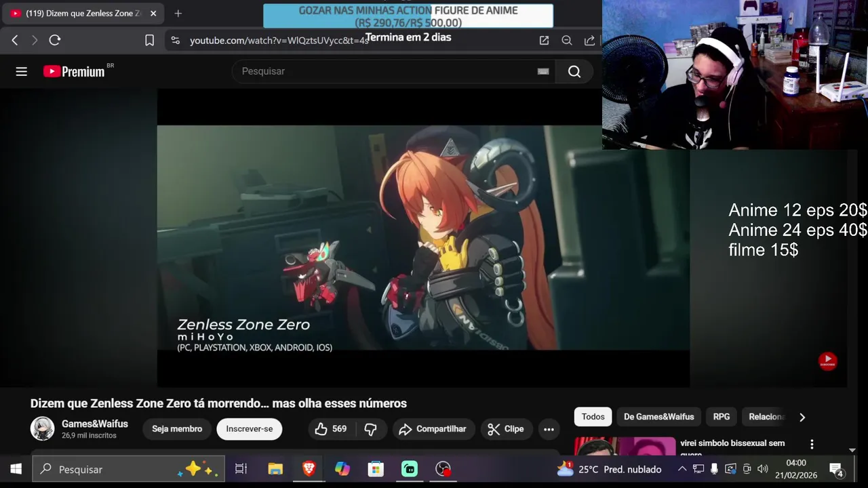Open the green app icon beside Microsoft Store in the taskbar

point(410,469)
